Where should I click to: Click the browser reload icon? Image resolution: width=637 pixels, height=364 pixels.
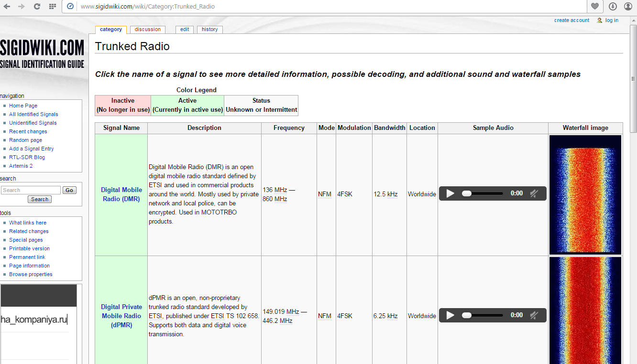tap(37, 7)
